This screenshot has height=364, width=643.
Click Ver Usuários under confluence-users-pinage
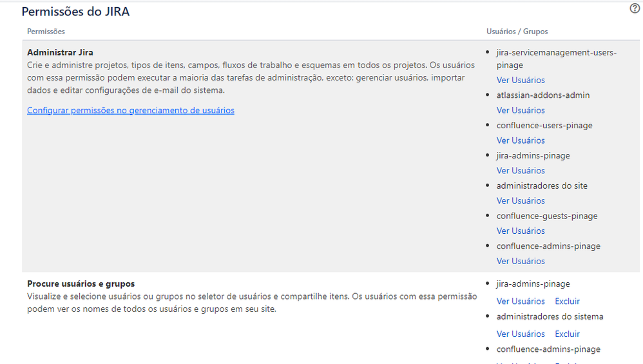pos(521,140)
